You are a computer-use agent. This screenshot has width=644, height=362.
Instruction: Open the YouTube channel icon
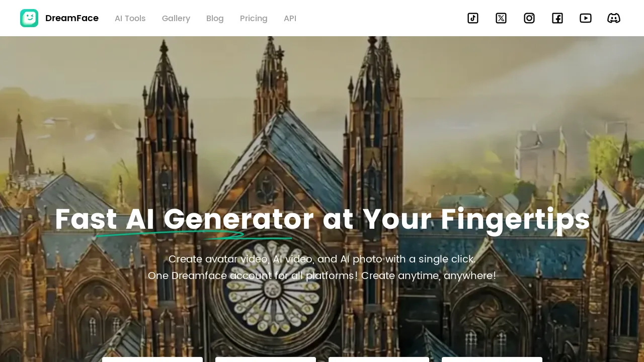pos(586,18)
